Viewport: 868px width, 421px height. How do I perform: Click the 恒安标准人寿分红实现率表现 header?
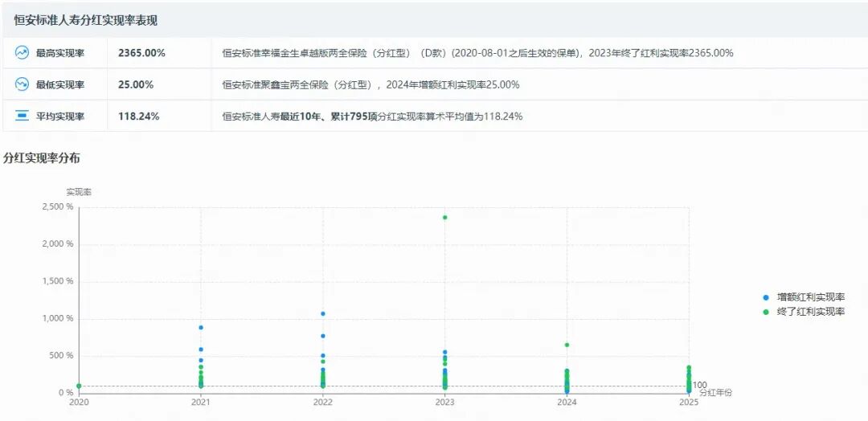pyautogui.click(x=86, y=20)
